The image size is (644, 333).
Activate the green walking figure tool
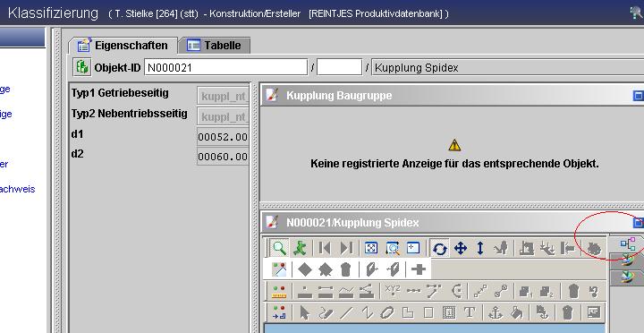(x=301, y=248)
